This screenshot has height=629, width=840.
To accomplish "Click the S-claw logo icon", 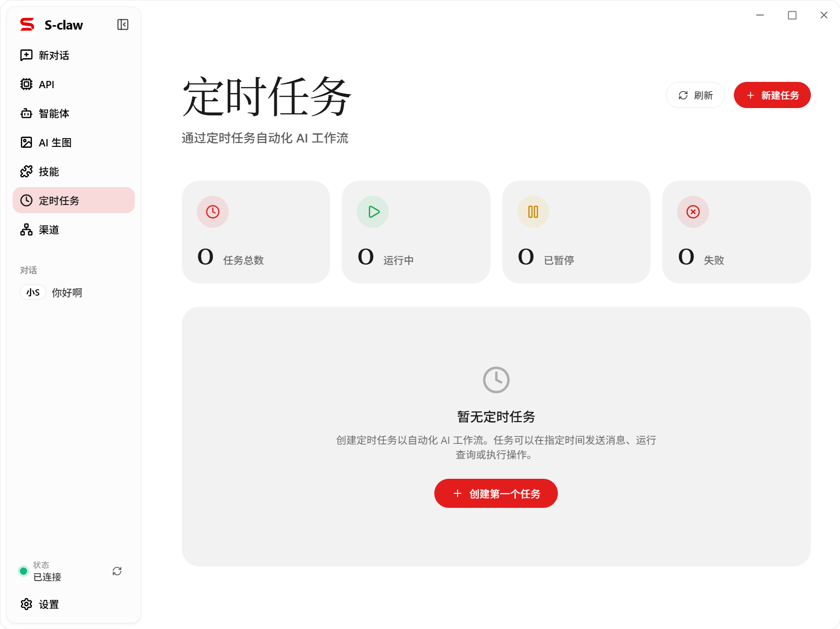I will [x=27, y=25].
